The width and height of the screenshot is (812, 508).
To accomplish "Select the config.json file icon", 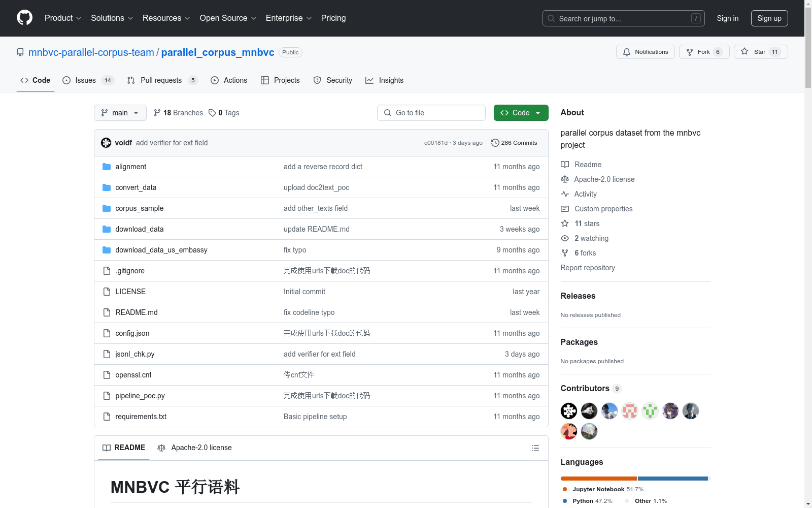I will tap(107, 333).
